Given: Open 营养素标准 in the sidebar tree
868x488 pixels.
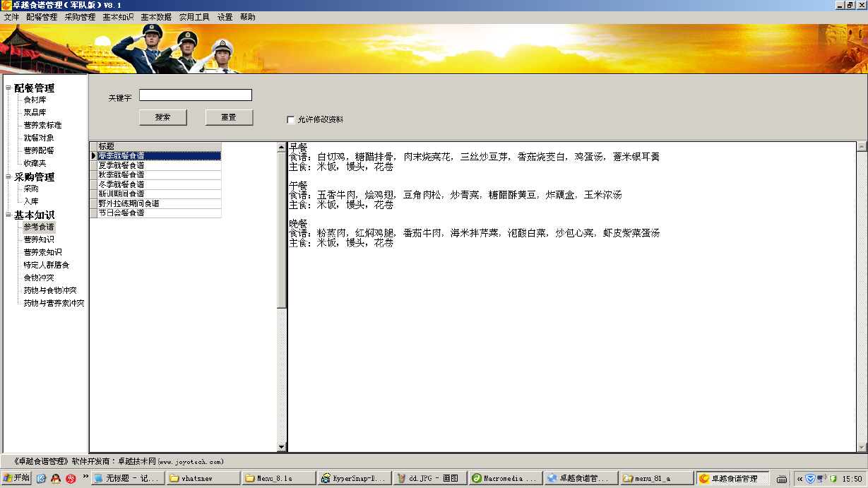Looking at the screenshot, I should [42, 126].
